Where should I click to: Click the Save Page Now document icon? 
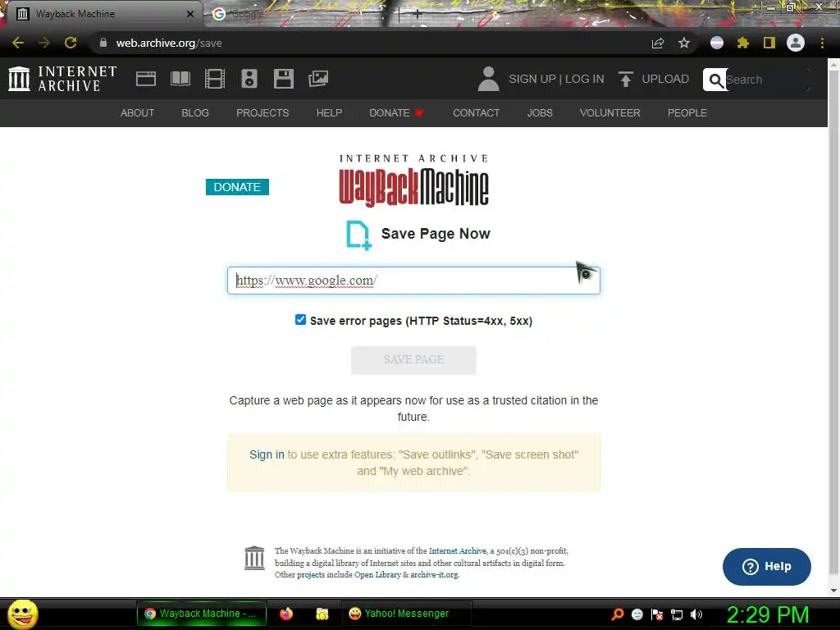pos(358,235)
